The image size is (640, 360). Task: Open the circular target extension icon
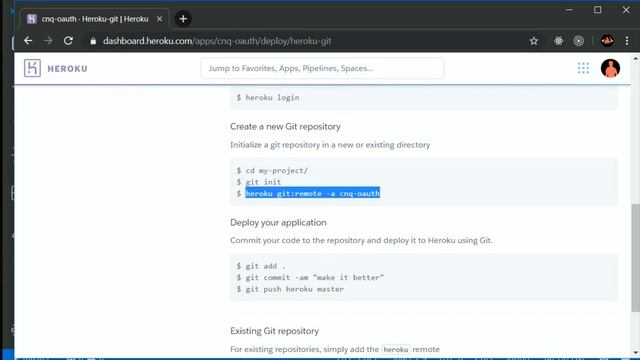pos(578,41)
